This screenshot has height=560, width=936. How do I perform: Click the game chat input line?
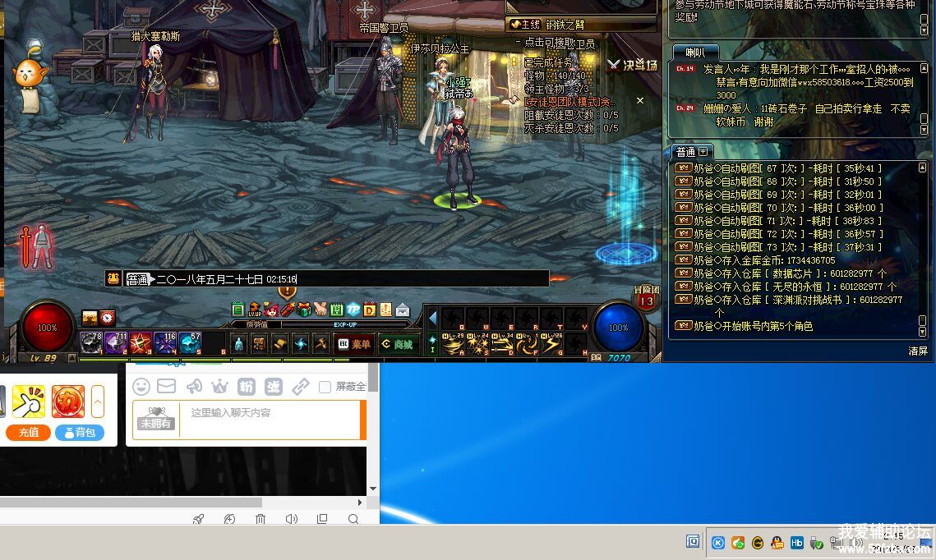pyautogui.click(x=337, y=279)
